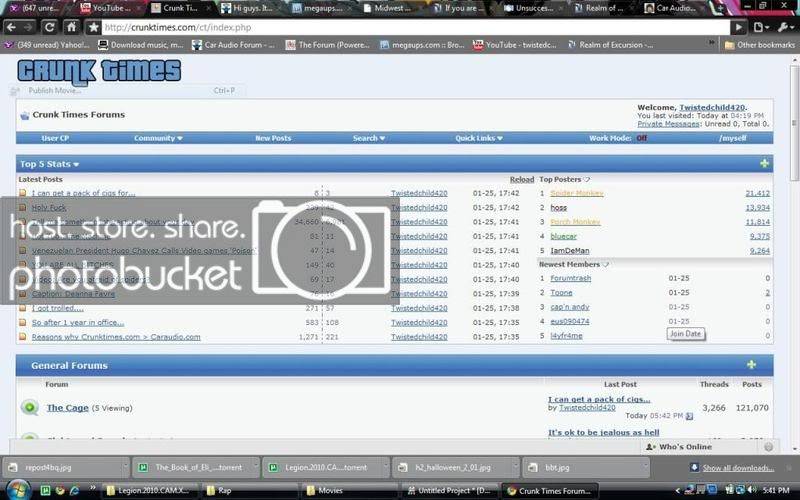The width and height of the screenshot is (800, 500).
Task: Open the Search dropdown menu
Action: [368, 138]
